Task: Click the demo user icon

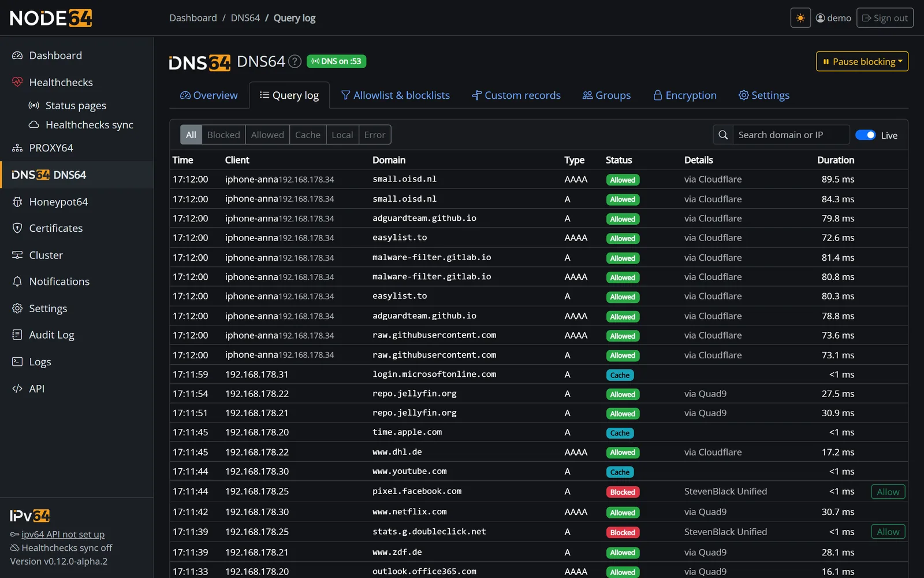Action: point(820,18)
